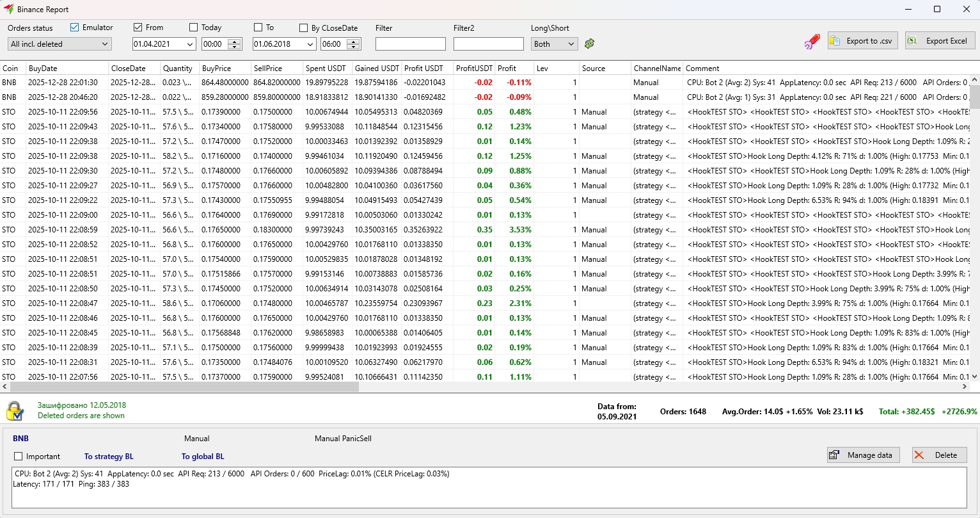Open the From date 01.04.2021 picker

pyautogui.click(x=189, y=44)
